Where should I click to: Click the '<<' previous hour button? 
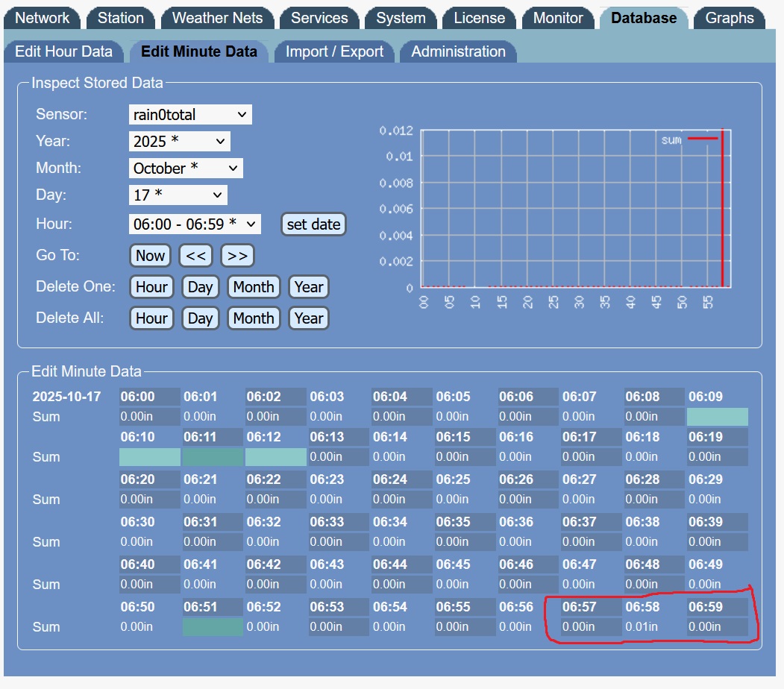point(195,256)
